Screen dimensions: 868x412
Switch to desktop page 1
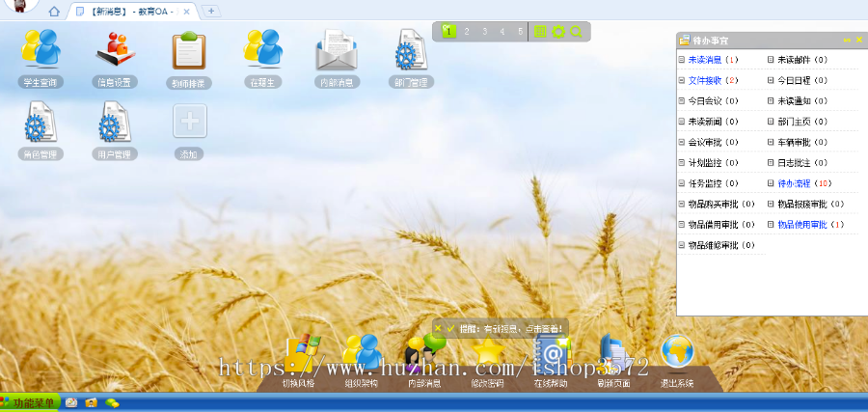[x=448, y=32]
